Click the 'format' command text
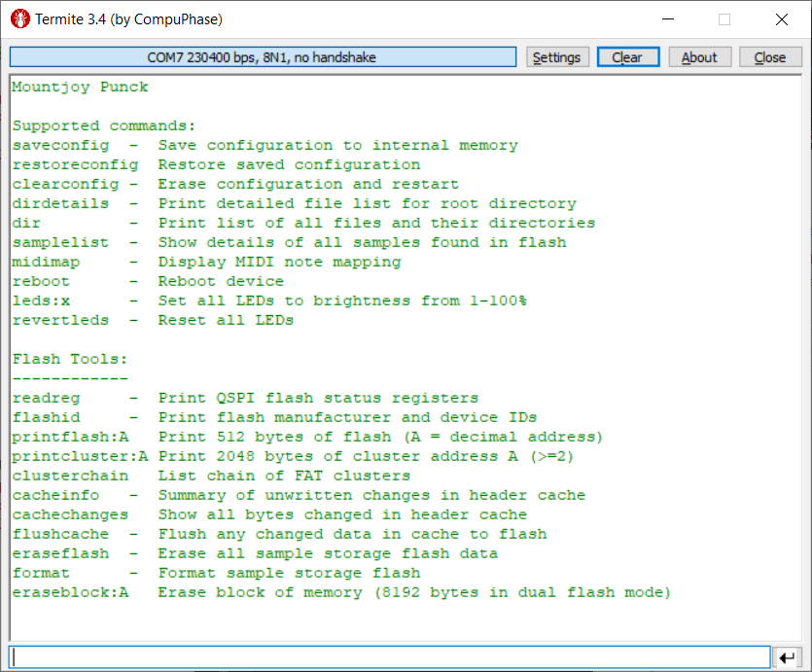The width and height of the screenshot is (812, 672). click(x=41, y=573)
